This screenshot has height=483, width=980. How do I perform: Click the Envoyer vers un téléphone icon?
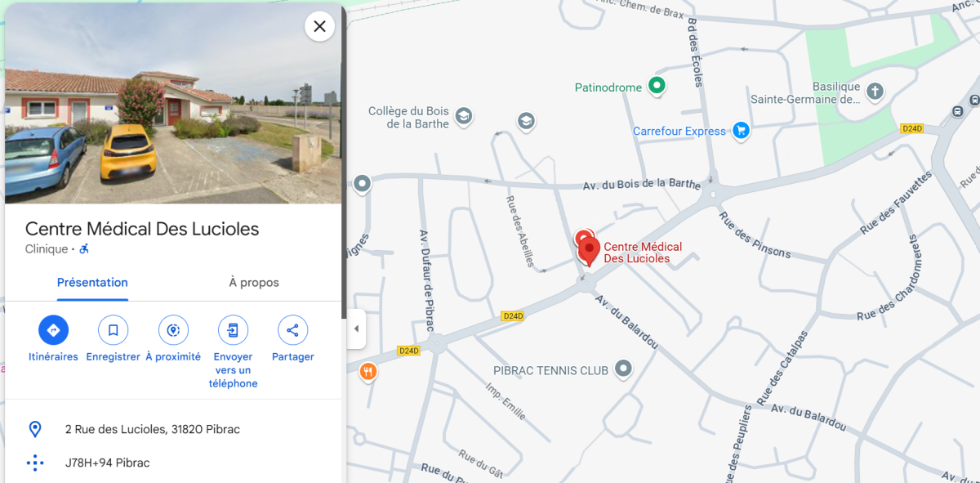point(233,330)
